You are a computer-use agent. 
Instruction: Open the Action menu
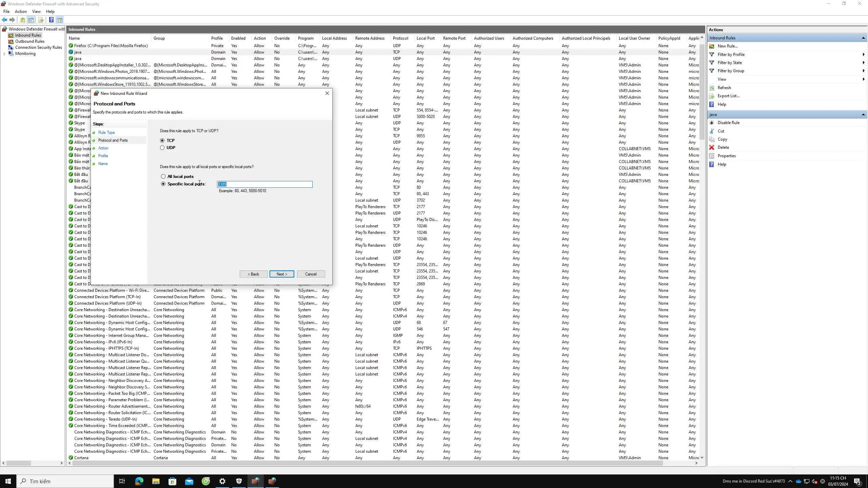coord(21,12)
